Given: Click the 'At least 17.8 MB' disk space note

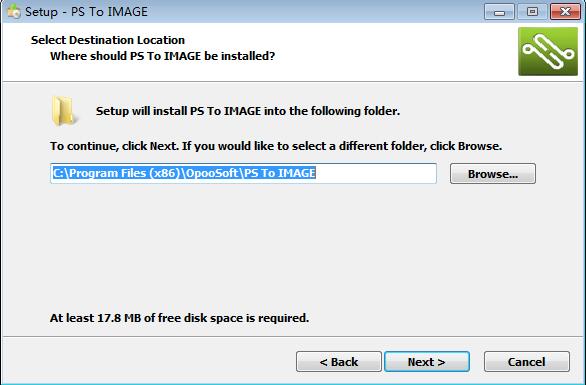Looking at the screenshot, I should click(179, 318).
